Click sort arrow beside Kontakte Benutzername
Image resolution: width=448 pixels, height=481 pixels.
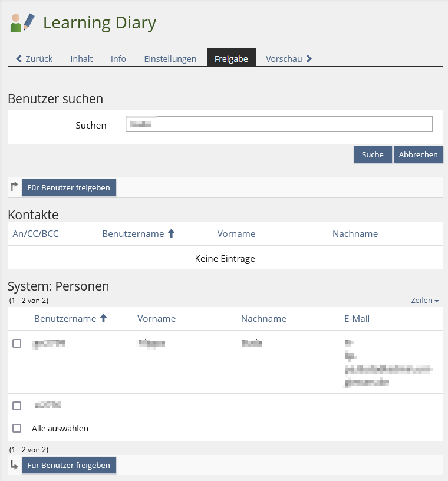tap(172, 233)
